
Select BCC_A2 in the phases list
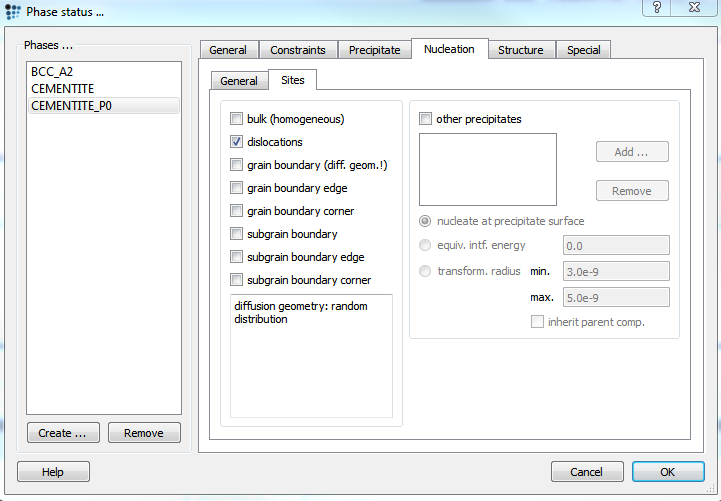[50, 73]
